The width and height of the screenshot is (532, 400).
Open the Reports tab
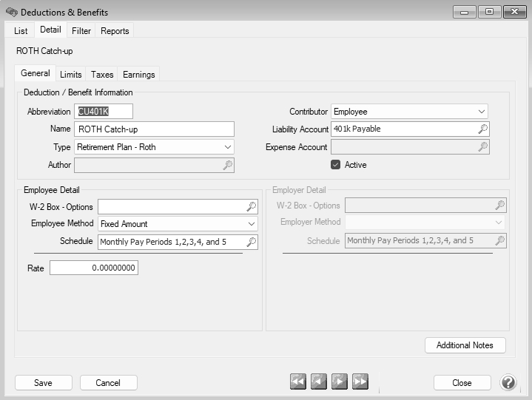(115, 31)
